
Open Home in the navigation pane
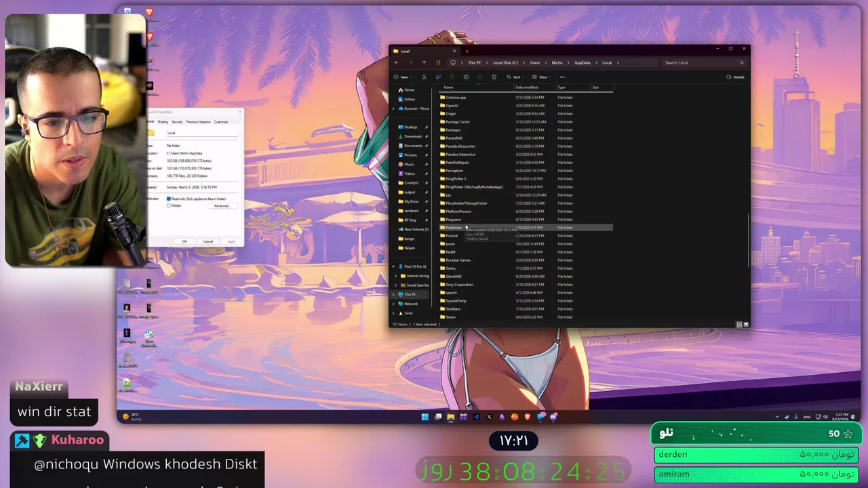(x=406, y=90)
